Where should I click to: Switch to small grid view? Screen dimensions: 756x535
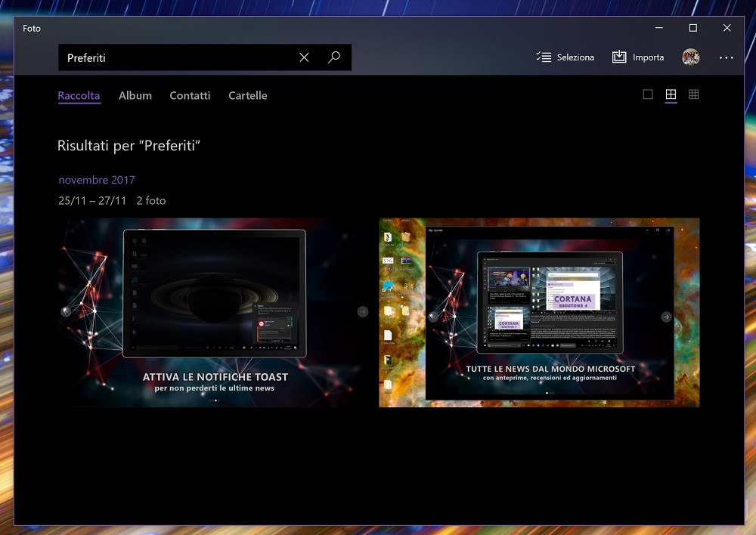(694, 94)
